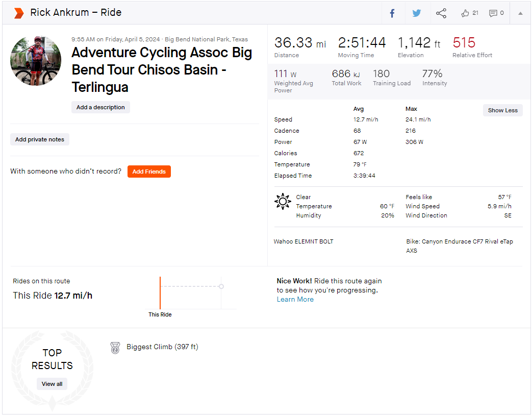Screen dimensions: 532x415
Task: Click Add a description button
Action: pyautogui.click(x=100, y=107)
